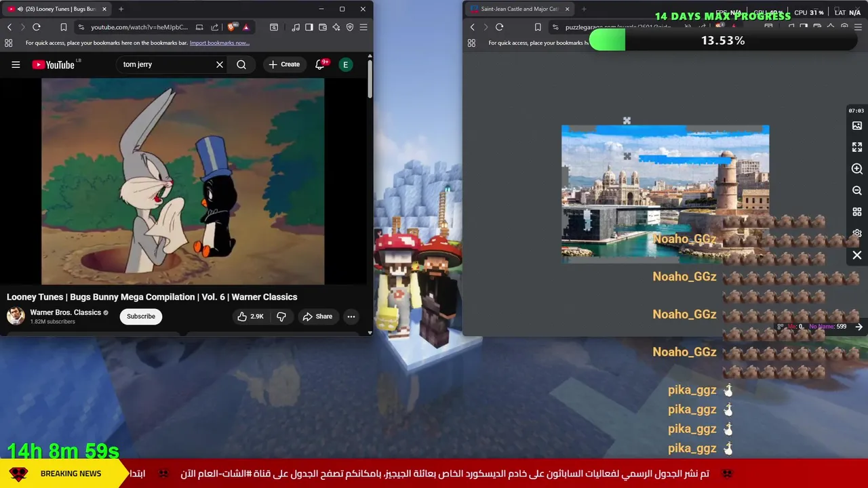Open the Brave main menu in the YouTube window
Image resolution: width=868 pixels, height=488 pixels.
click(363, 27)
